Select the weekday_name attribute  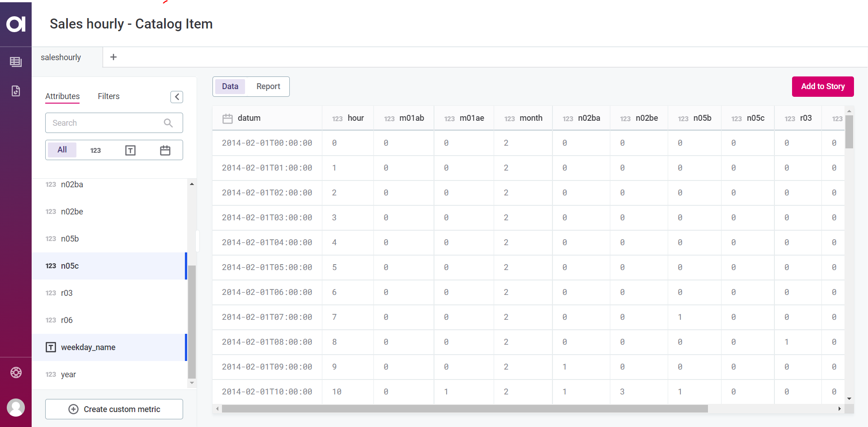point(88,347)
